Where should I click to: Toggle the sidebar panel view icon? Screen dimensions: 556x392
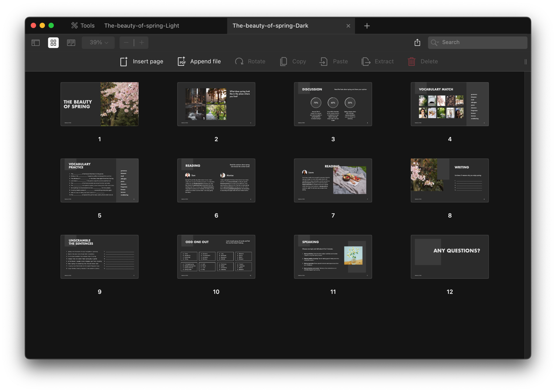[x=36, y=43]
